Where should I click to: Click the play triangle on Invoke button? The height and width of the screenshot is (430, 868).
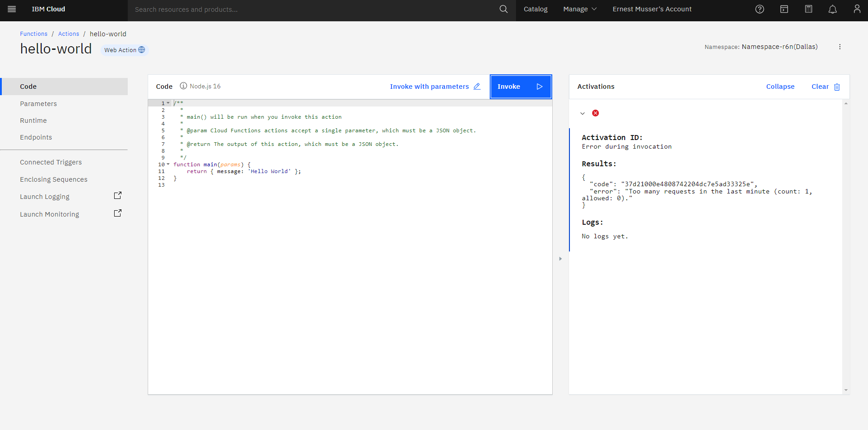pos(540,87)
